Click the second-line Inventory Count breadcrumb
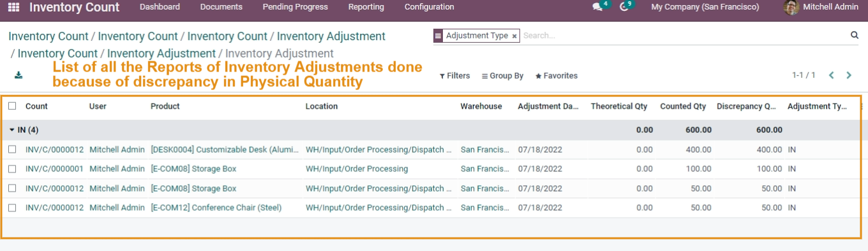 click(57, 54)
